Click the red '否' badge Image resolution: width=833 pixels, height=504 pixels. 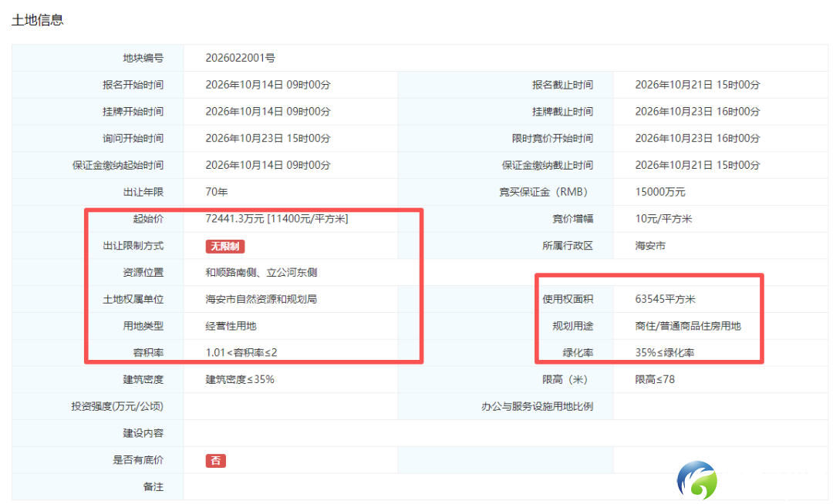(216, 461)
